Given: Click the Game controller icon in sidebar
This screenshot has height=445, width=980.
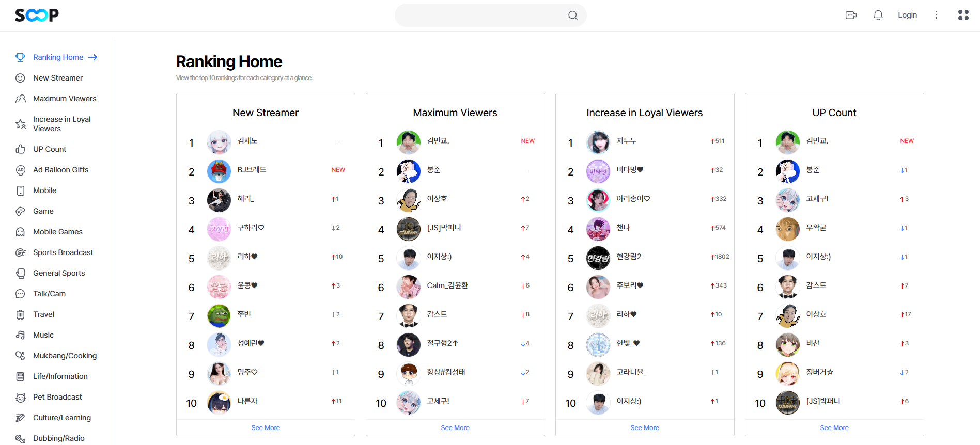Looking at the screenshot, I should (20, 211).
